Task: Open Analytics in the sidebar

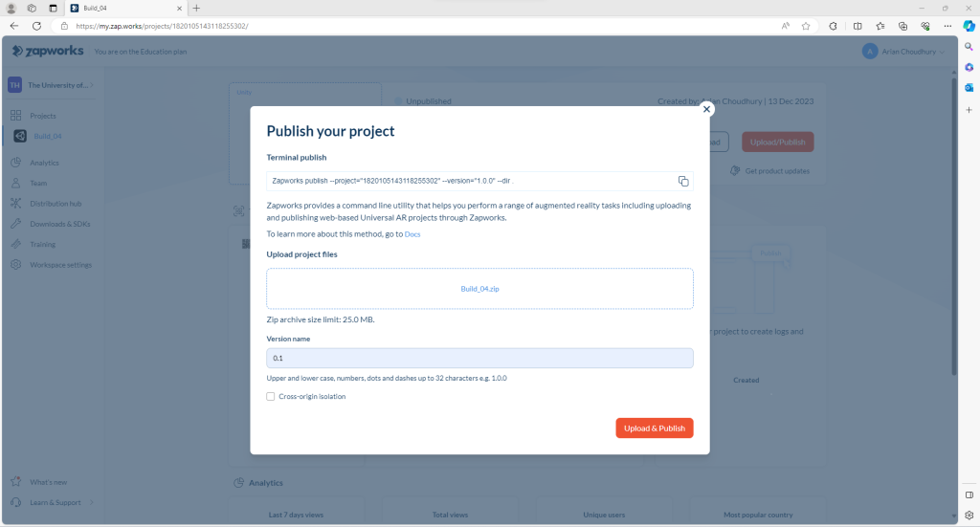Action: pos(44,163)
